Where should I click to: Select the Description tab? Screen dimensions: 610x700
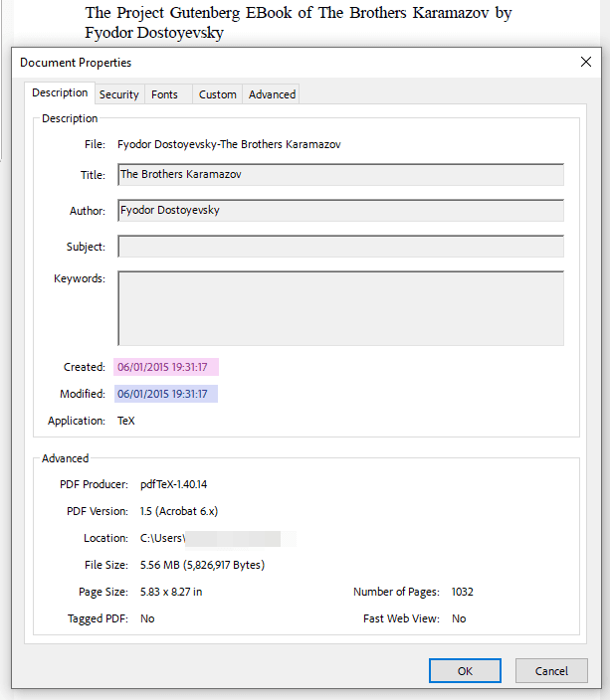coord(60,92)
